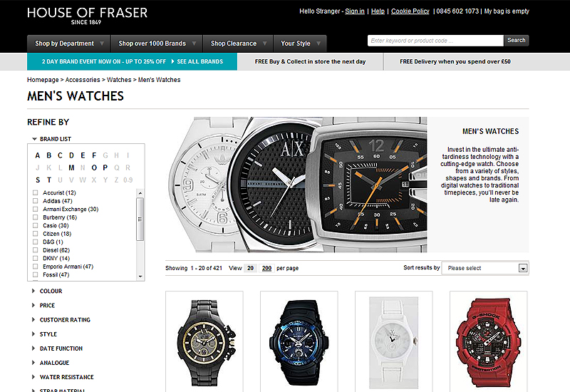
Task: Click the brand list scrollbar up arrow
Action: [140, 192]
